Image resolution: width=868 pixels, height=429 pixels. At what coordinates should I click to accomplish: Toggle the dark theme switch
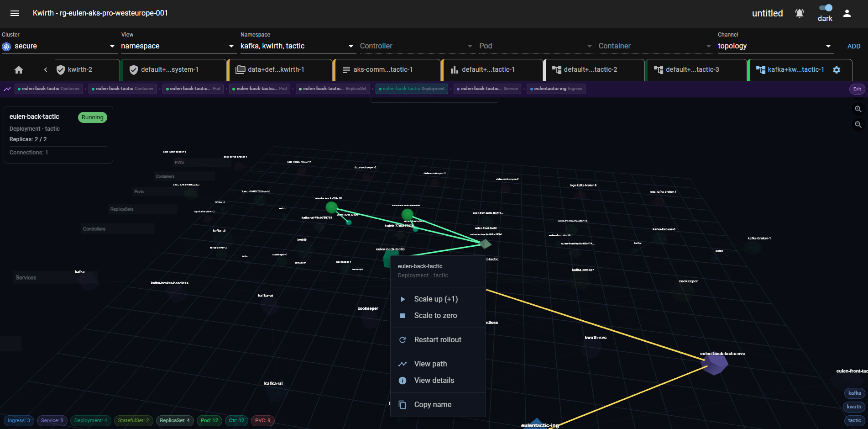(x=826, y=8)
